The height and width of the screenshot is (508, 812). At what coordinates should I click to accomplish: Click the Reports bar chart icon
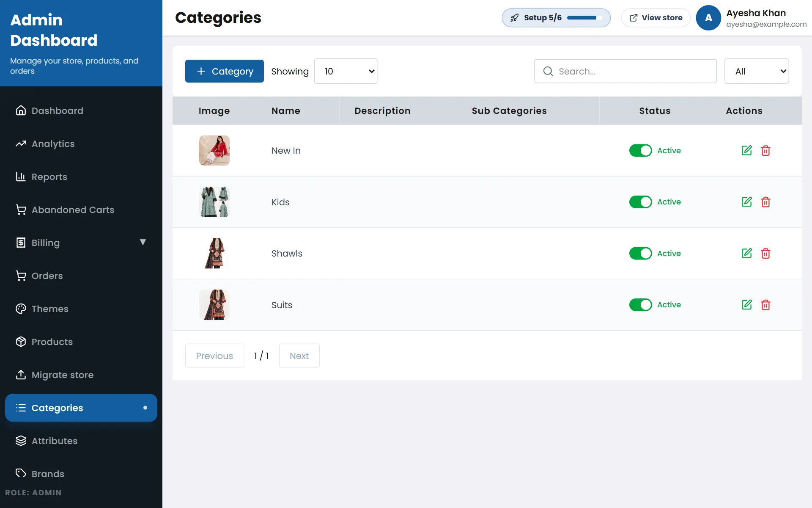pyautogui.click(x=21, y=177)
